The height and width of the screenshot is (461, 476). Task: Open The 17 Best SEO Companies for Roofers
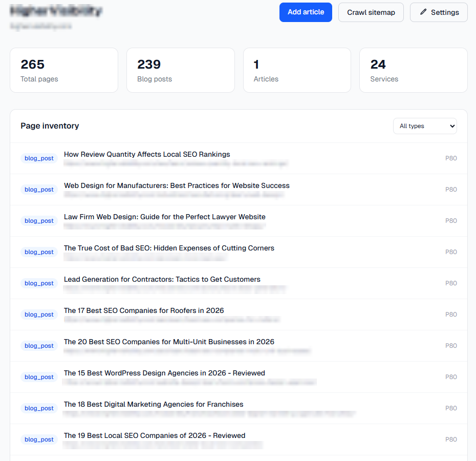point(143,310)
